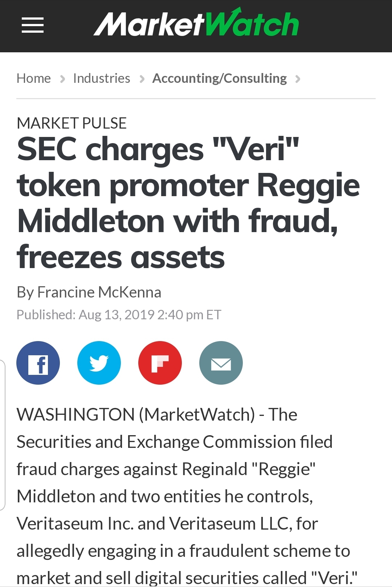The height and width of the screenshot is (587, 392).
Task: Open author Francine McKenna's page
Action: [99, 292]
